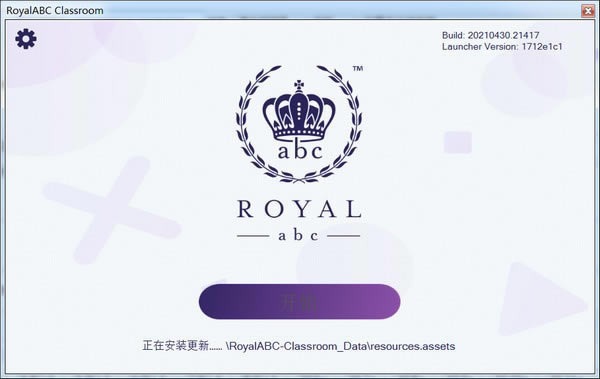Viewport: 600px width, 379px height.
Task: Click the horizontal line right of abc
Action: 344,236
